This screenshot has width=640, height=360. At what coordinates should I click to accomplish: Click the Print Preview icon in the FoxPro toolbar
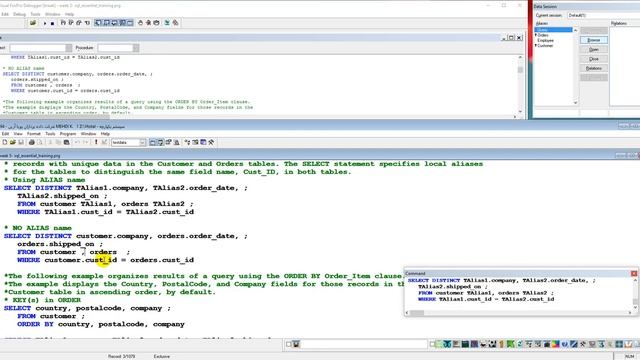coord(40,142)
